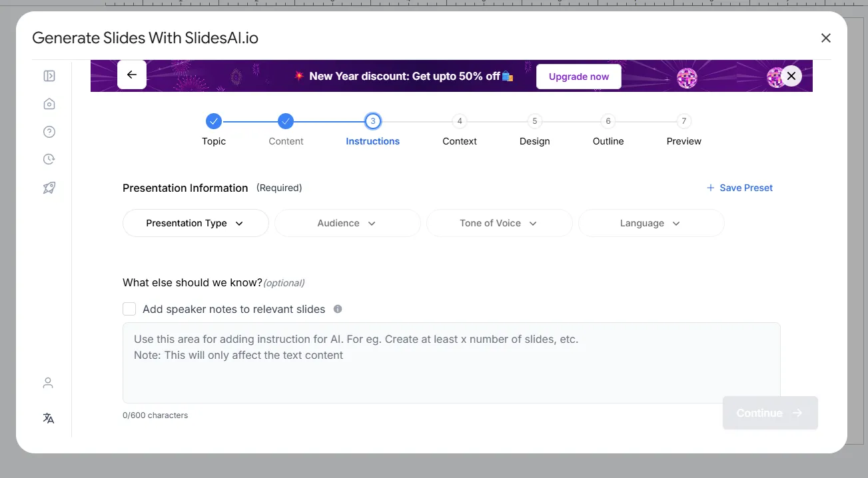868x478 pixels.
Task: Click the help question mark icon
Action: tap(49, 132)
